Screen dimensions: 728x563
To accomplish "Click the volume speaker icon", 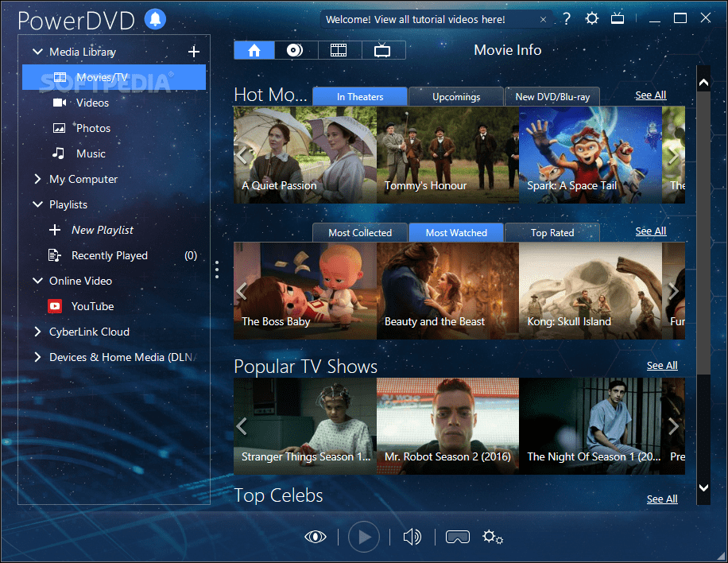I will 412,537.
